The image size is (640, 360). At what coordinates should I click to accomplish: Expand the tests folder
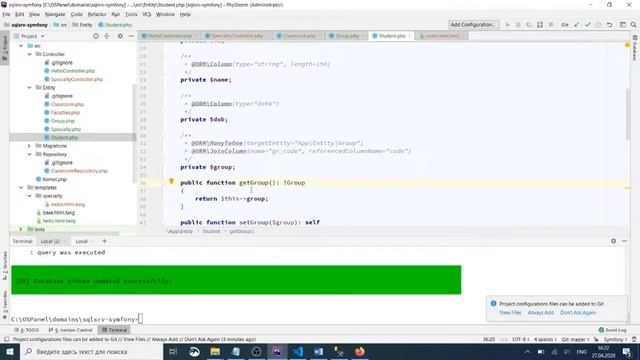pos(21,229)
